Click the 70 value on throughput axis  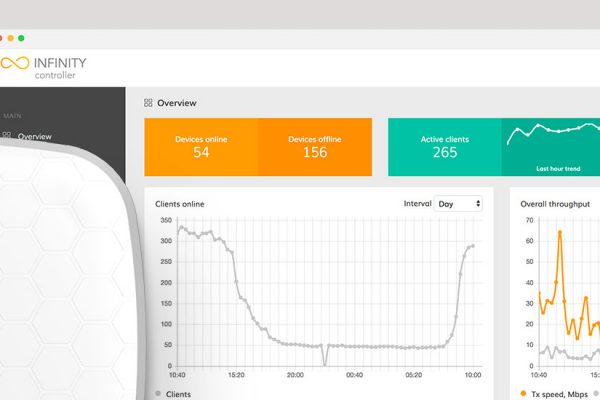530,220
